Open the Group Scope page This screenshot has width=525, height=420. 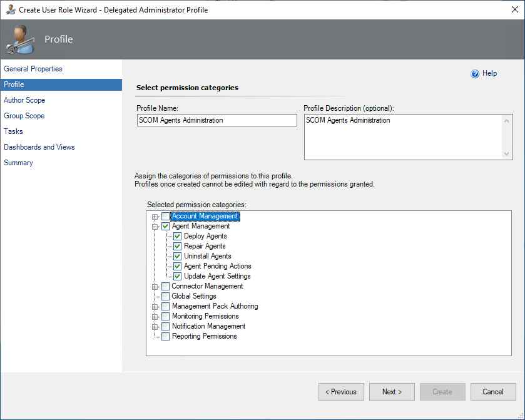click(x=24, y=116)
